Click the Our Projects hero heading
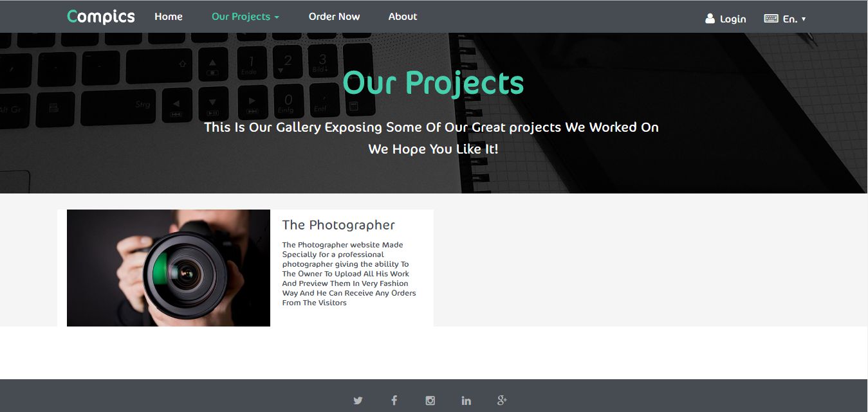This screenshot has width=868, height=412. tap(433, 83)
